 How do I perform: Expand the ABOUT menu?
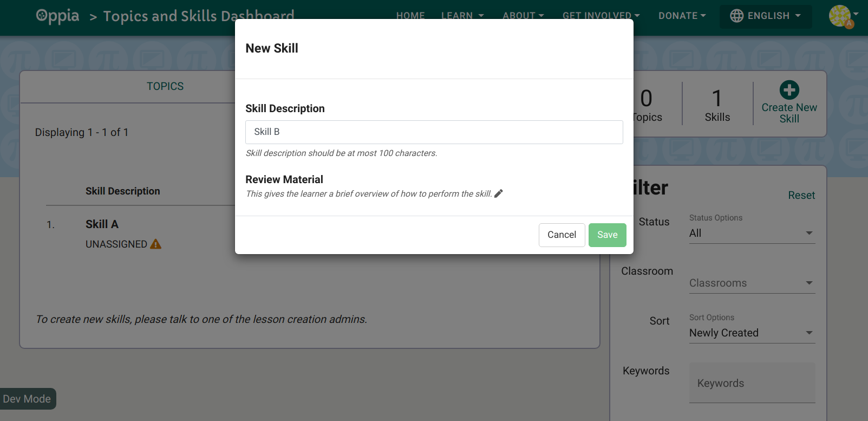click(523, 16)
